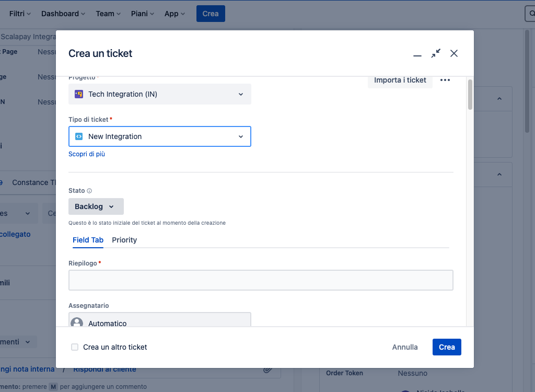Click the Crea button in dialog footer

[x=447, y=347]
